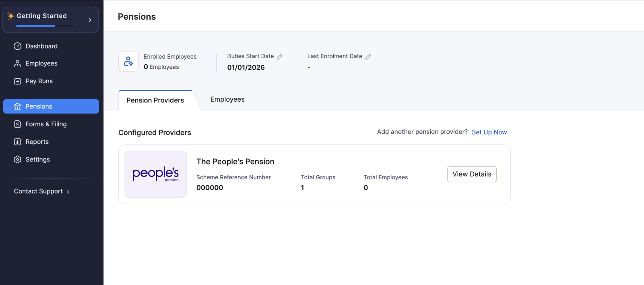Image resolution: width=644 pixels, height=285 pixels.
Task: Click the Dashboard gauge icon
Action: tap(17, 46)
